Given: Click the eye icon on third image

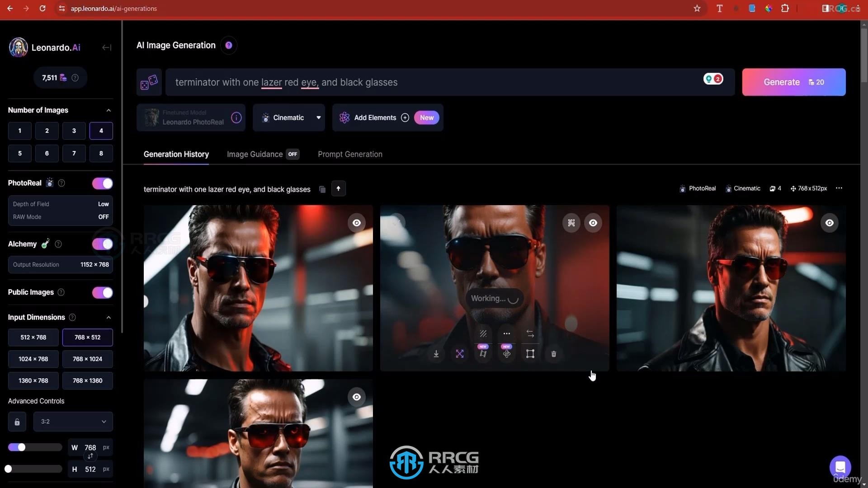Looking at the screenshot, I should [x=830, y=223].
